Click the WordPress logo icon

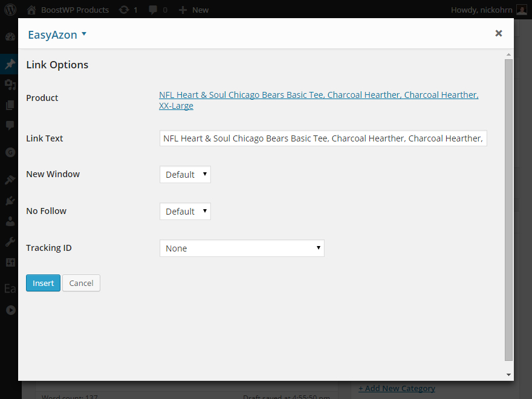click(x=10, y=10)
